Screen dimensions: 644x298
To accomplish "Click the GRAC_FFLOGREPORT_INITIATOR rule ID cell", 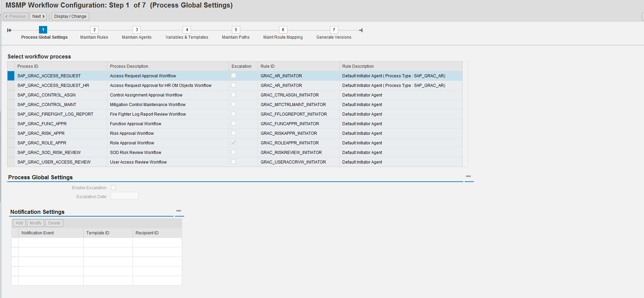I will 299,114.
